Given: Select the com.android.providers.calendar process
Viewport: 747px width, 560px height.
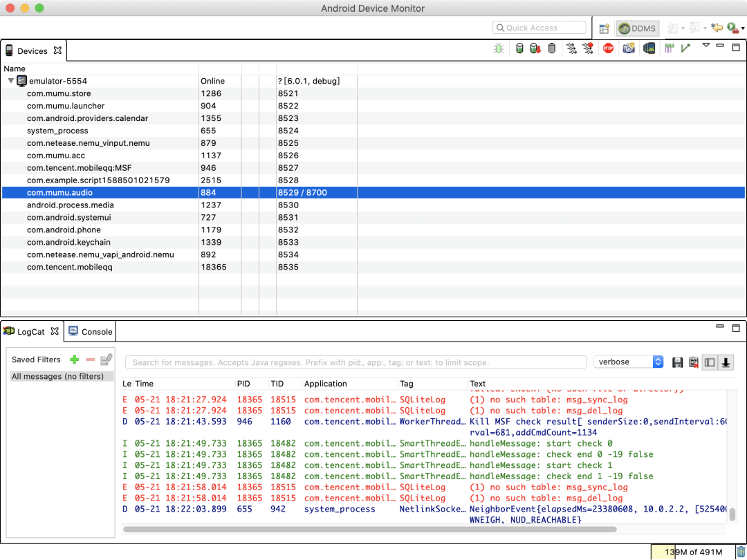Looking at the screenshot, I should 373,118.
